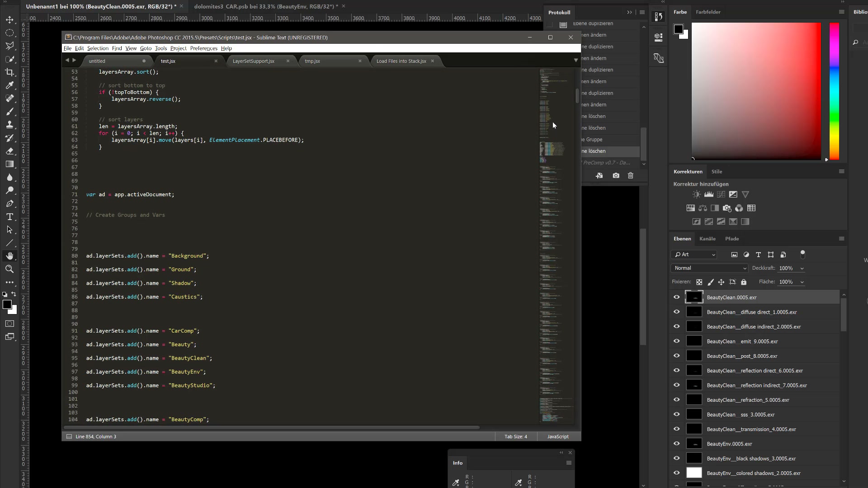868x488 pixels.
Task: Open the Ebenen panel options menu
Action: (x=841, y=239)
